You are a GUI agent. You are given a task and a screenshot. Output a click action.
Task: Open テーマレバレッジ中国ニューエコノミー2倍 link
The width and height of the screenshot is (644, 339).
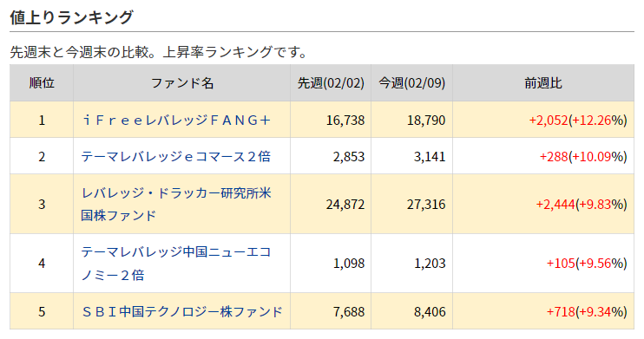pyautogui.click(x=176, y=263)
